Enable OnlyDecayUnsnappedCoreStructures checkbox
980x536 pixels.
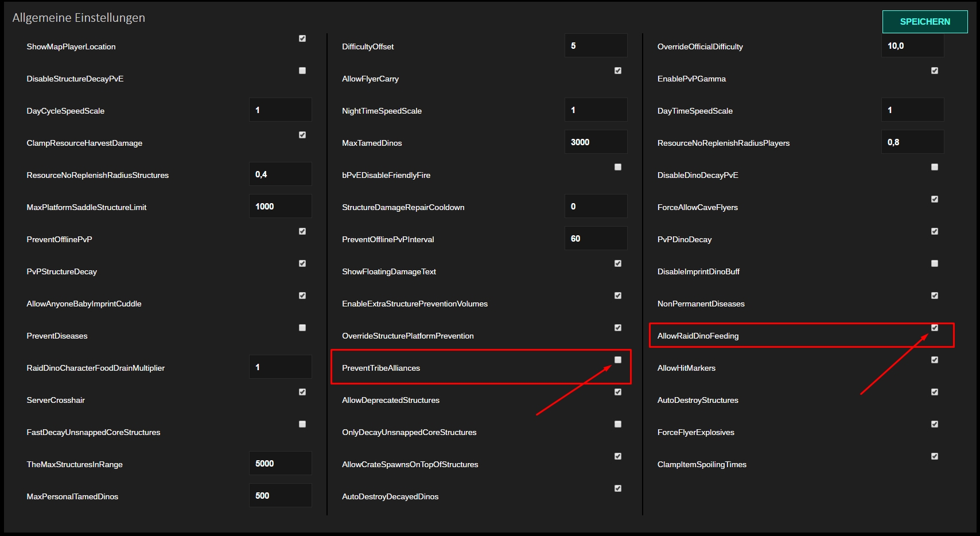point(618,424)
